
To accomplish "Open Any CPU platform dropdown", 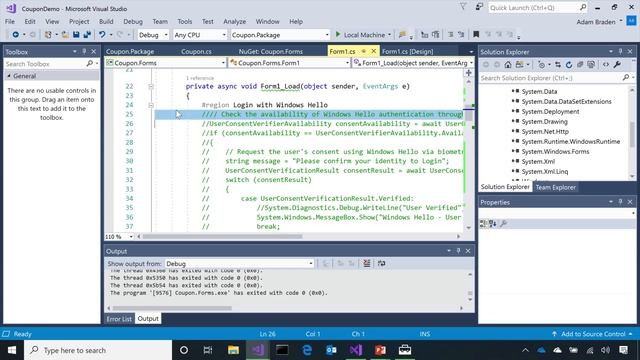I will point(199,35).
